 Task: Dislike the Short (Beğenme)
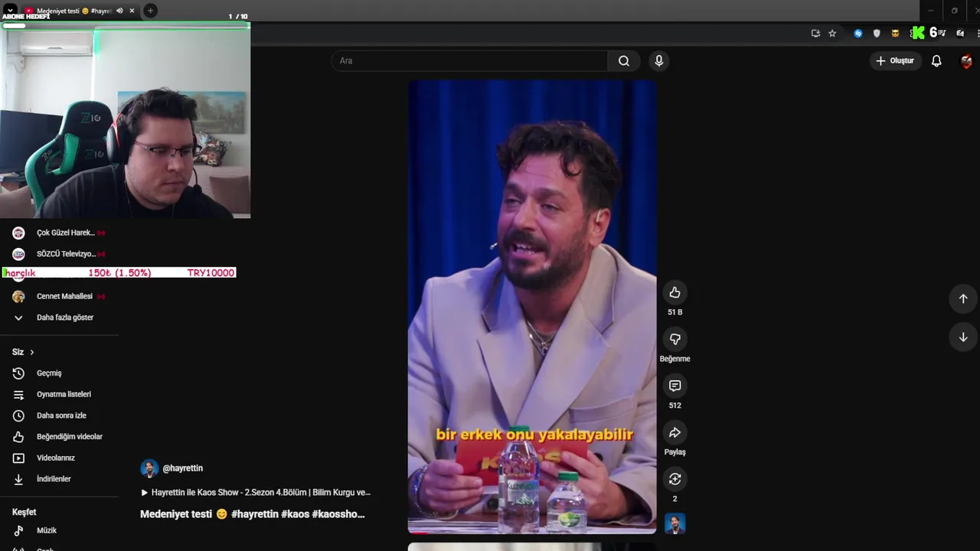(675, 339)
